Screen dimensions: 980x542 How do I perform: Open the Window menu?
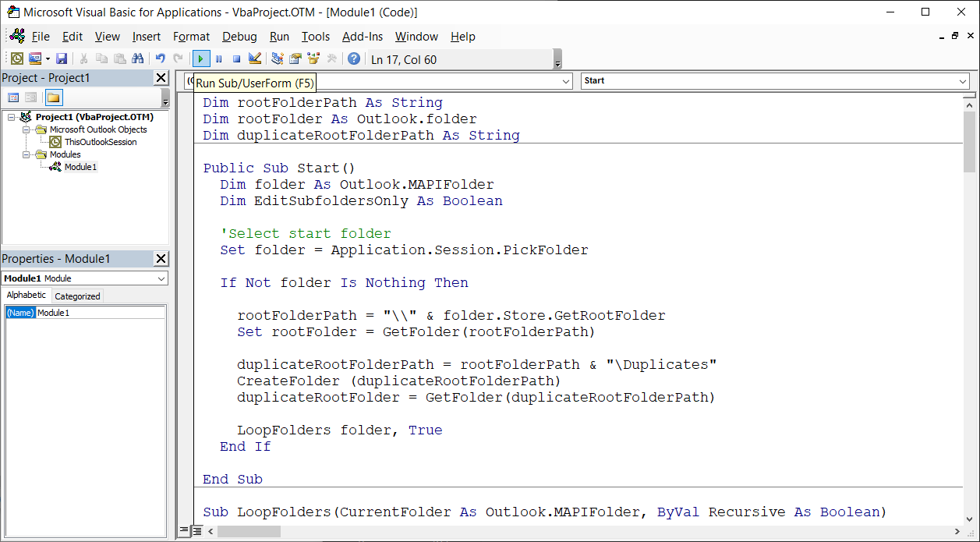tap(416, 37)
